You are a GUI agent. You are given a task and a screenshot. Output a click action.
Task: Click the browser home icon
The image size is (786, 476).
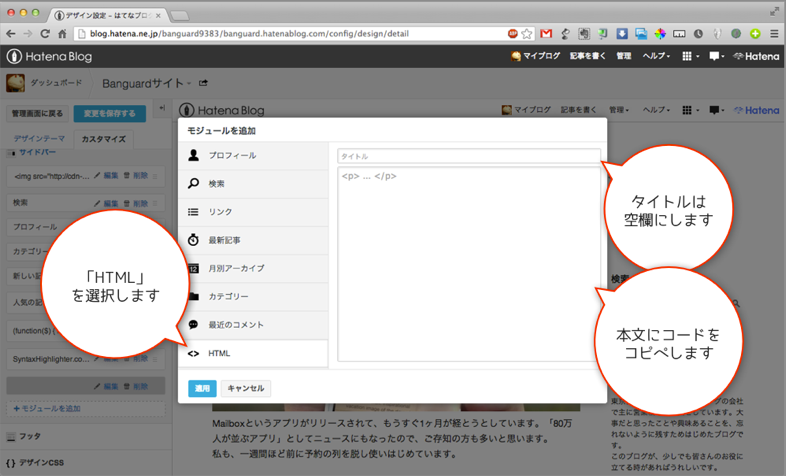62,34
